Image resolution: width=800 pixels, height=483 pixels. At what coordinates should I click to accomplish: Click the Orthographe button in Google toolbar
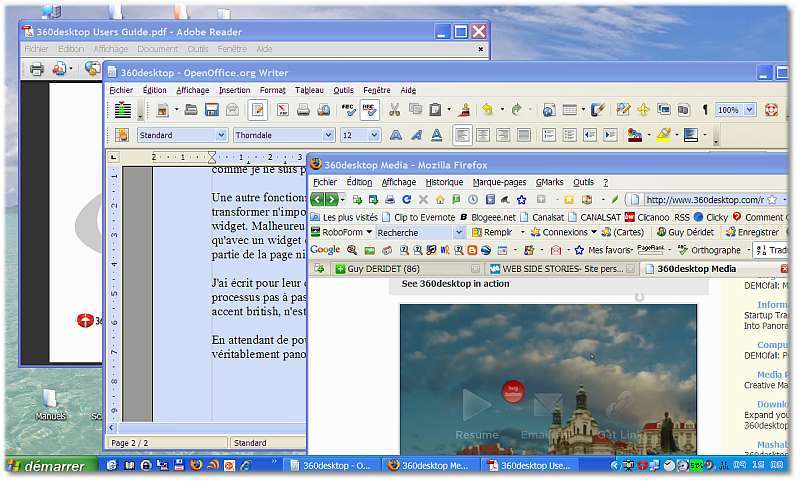709,250
